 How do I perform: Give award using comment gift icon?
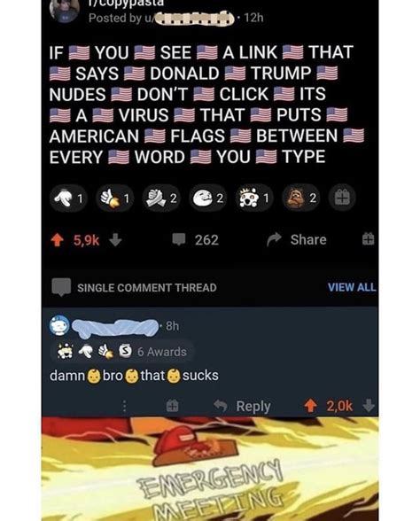point(172,406)
